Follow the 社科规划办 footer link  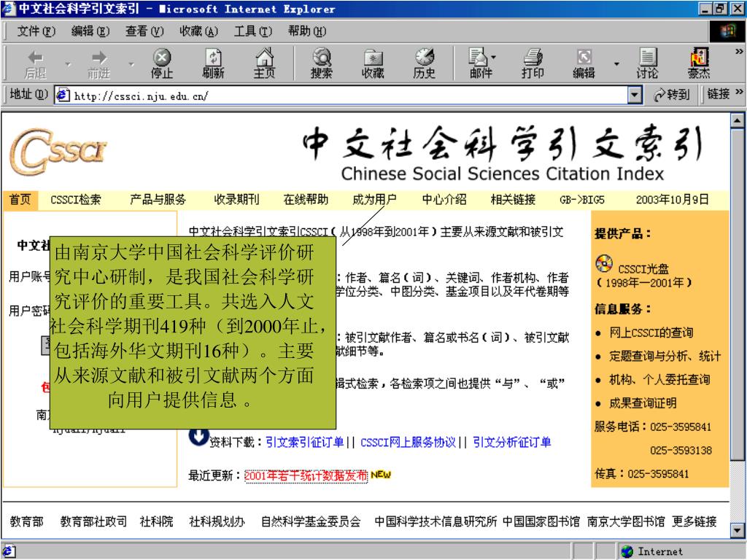[x=217, y=522]
